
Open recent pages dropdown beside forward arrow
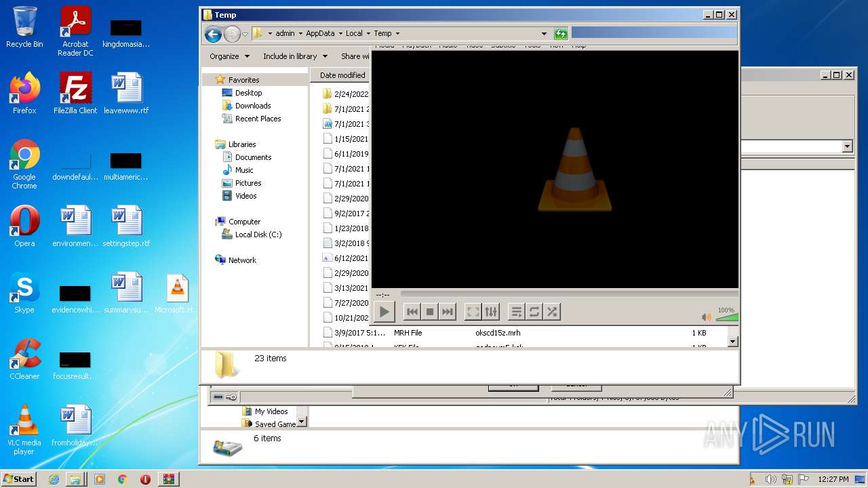point(245,34)
